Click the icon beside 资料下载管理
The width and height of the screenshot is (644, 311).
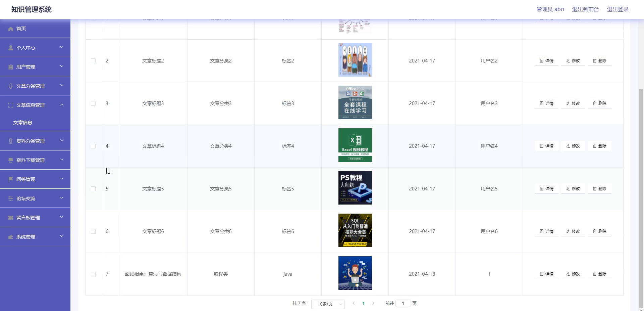click(x=11, y=161)
